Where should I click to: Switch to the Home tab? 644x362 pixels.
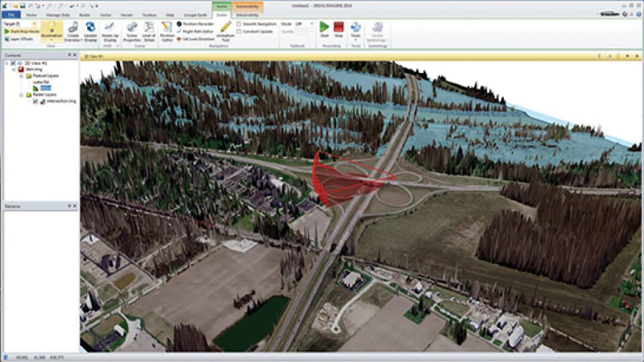click(x=32, y=15)
